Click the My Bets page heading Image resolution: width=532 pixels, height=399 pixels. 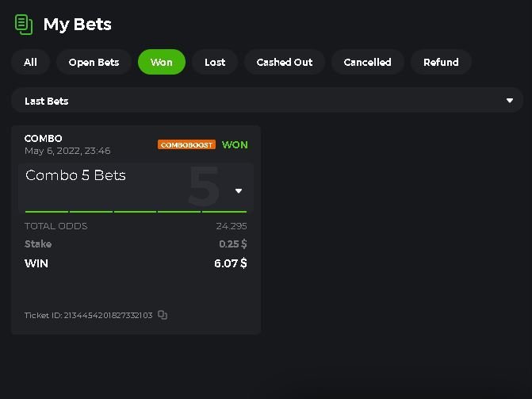(x=77, y=24)
